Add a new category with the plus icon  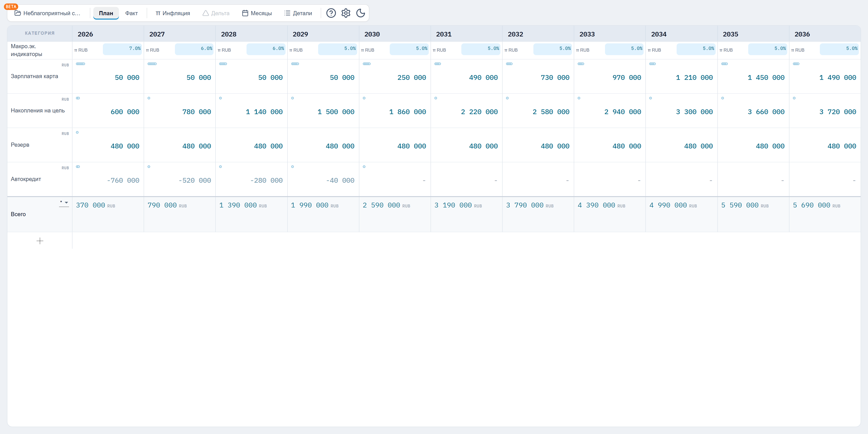click(40, 241)
